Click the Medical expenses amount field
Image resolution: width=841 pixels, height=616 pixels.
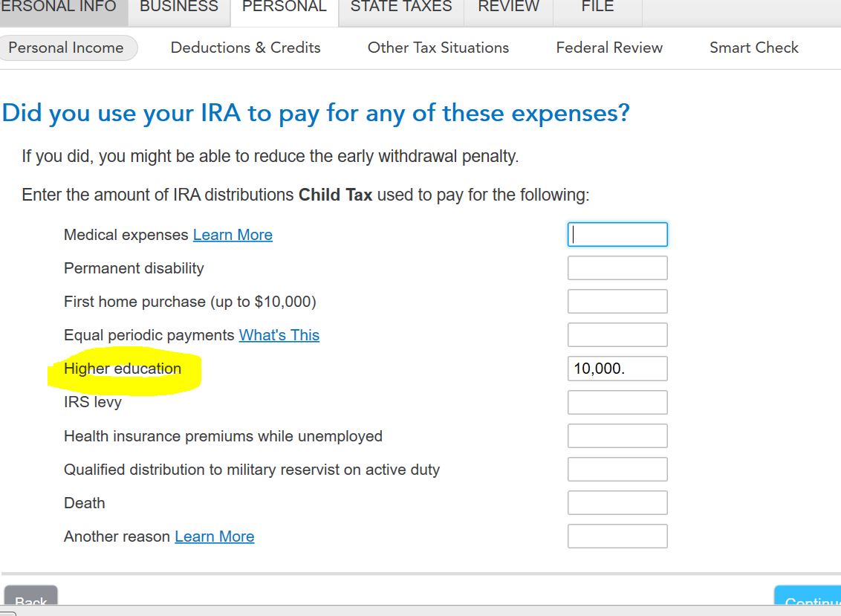coord(617,235)
